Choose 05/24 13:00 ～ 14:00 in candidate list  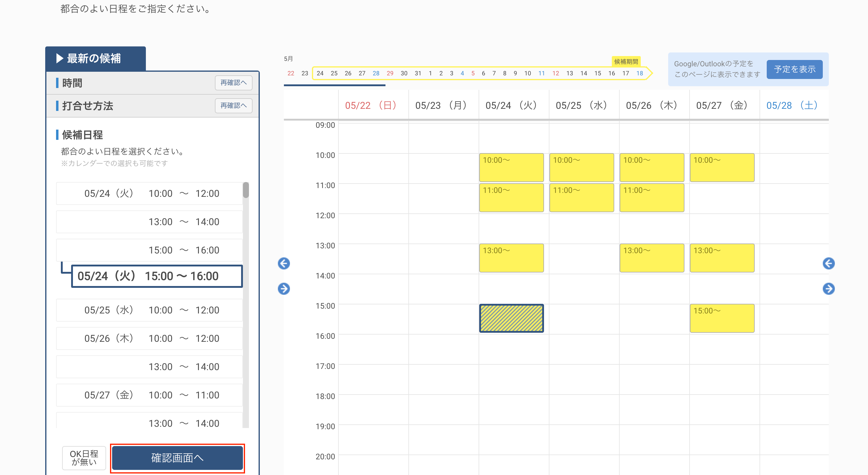(149, 222)
